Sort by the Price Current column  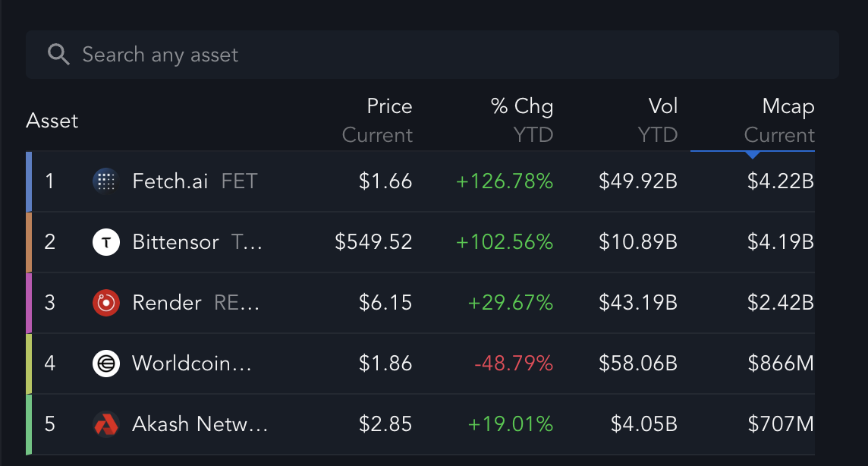click(x=377, y=121)
